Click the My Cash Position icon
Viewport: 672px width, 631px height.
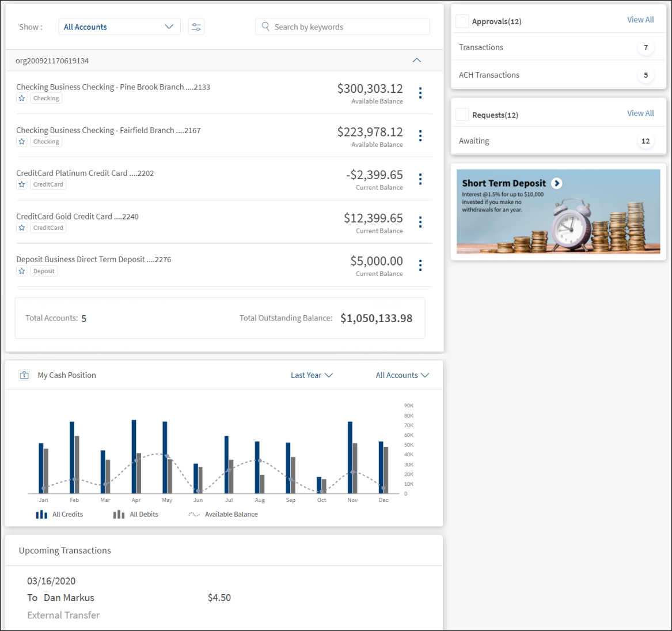[x=24, y=375]
